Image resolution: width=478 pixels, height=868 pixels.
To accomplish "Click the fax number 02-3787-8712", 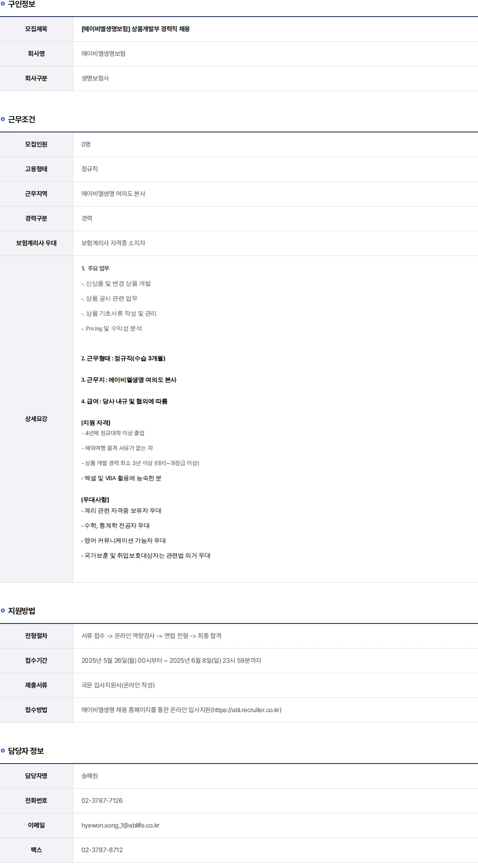I will pyautogui.click(x=102, y=850).
